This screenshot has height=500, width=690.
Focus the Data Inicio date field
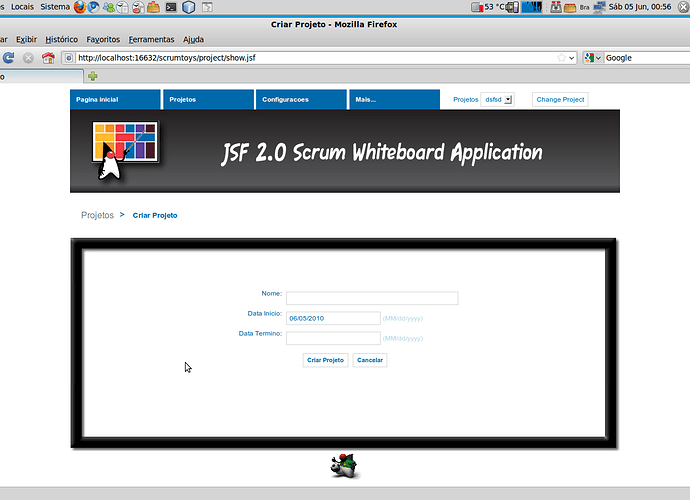tap(333, 318)
